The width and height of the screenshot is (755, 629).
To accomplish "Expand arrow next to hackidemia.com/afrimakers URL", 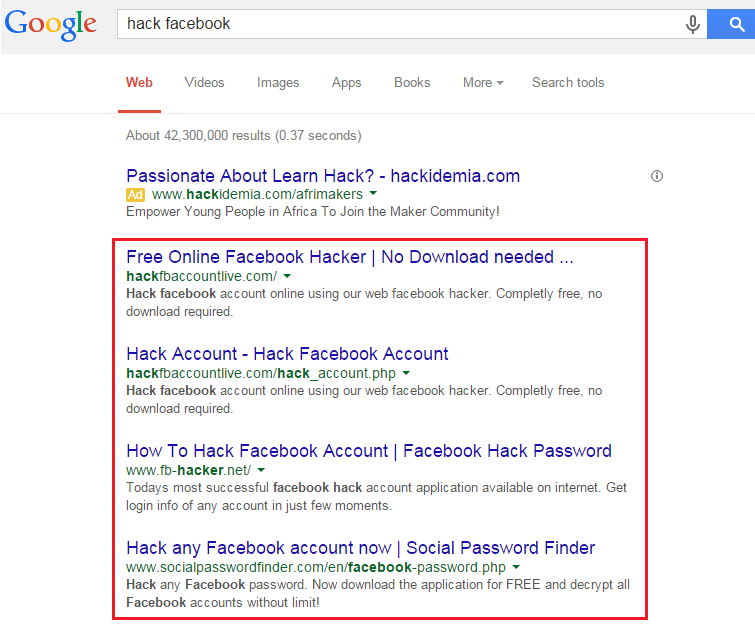I will coord(373,194).
